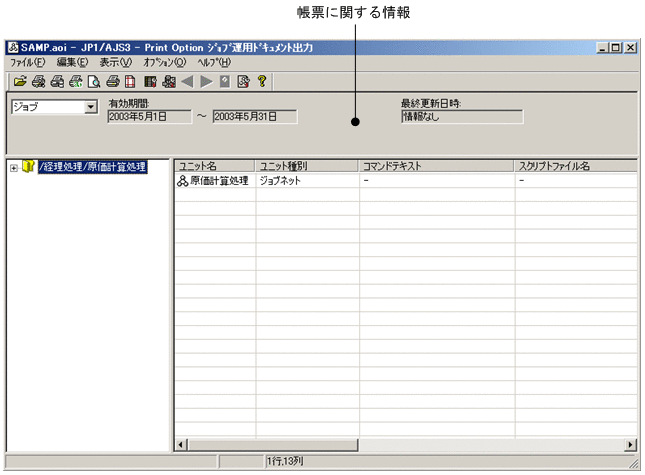Screen dimensions: 645x475
Task: Click the printer icon with green badge
Action: (76, 81)
